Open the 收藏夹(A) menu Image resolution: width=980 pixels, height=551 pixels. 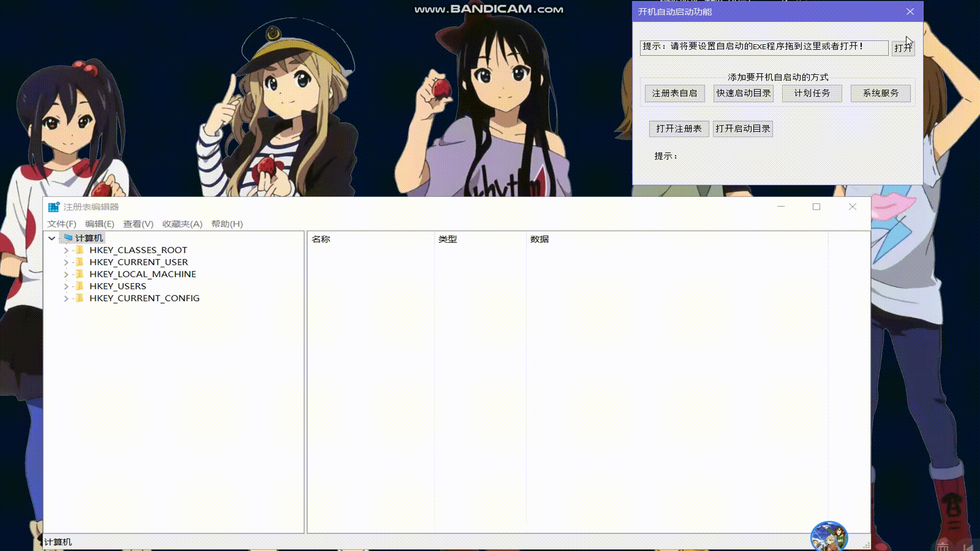pyautogui.click(x=182, y=224)
